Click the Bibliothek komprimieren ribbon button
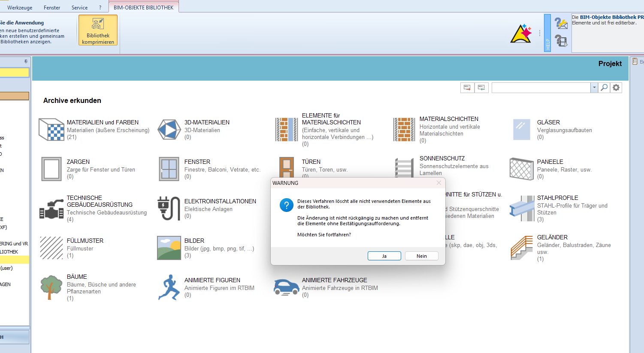Image resolution: width=644 pixels, height=353 pixels. click(x=98, y=30)
